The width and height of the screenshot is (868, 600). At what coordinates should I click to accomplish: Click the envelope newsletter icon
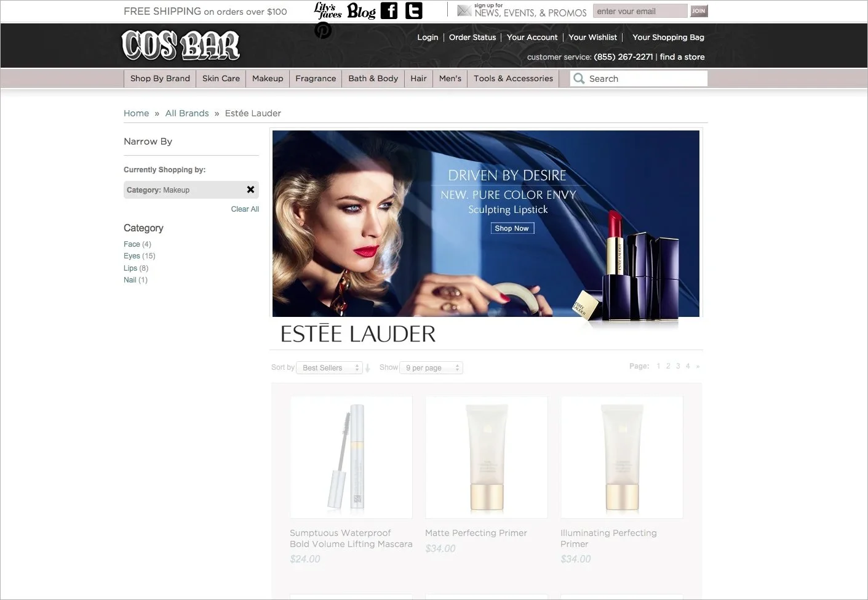click(x=464, y=10)
